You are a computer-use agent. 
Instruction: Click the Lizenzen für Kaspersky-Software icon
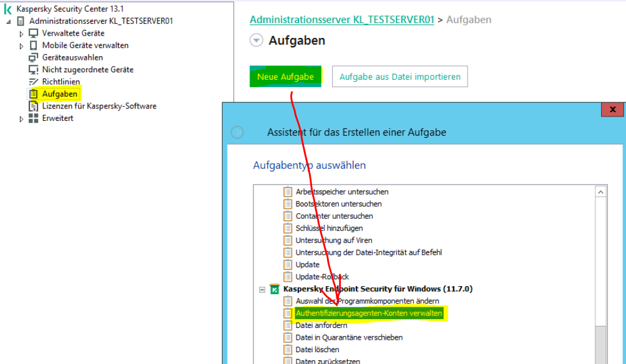pos(34,106)
